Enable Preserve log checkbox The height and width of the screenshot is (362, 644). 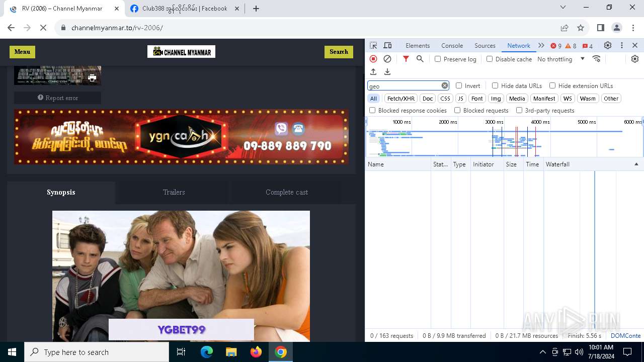point(438,59)
